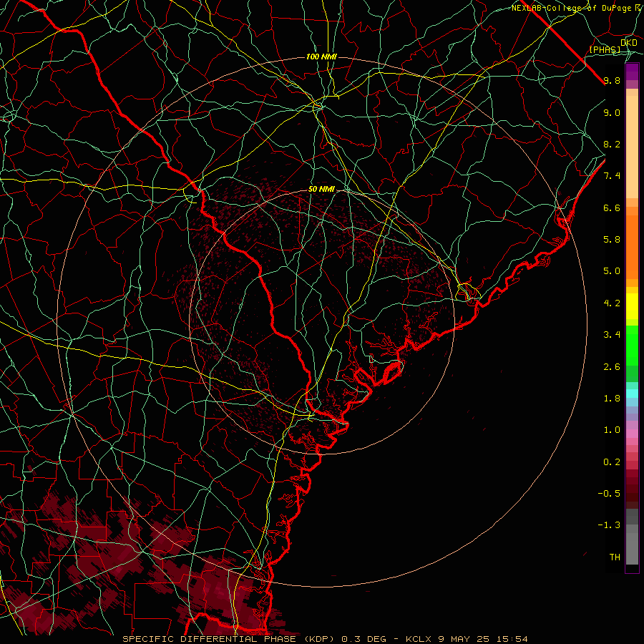The width and height of the screenshot is (644, 644).
Task: Click the 50 NMI range ring label
Action: (x=321, y=190)
